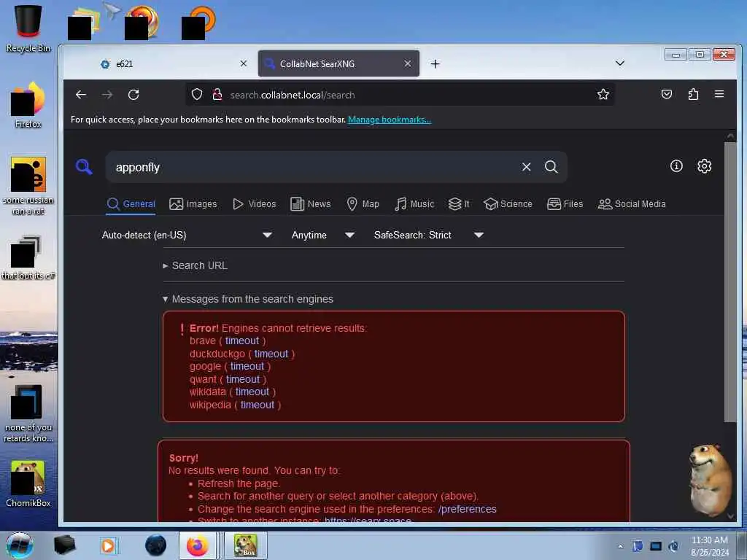
Task: Open brave timeout link
Action: pos(242,341)
